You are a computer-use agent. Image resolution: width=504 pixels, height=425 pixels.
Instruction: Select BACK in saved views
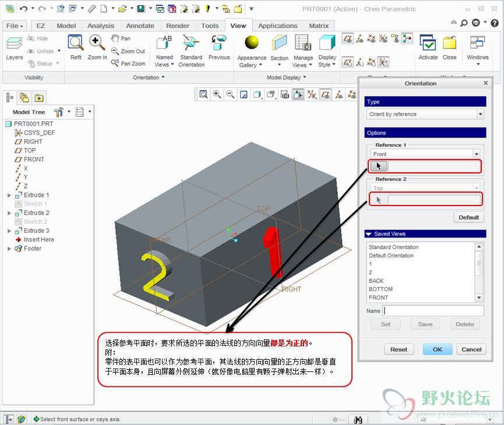(x=376, y=281)
